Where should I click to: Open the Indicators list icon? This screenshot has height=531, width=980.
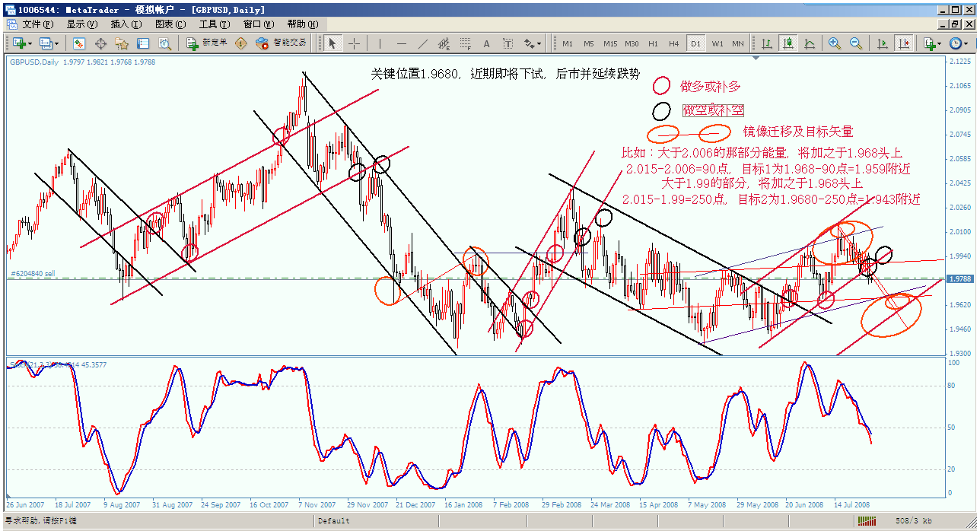929,43
